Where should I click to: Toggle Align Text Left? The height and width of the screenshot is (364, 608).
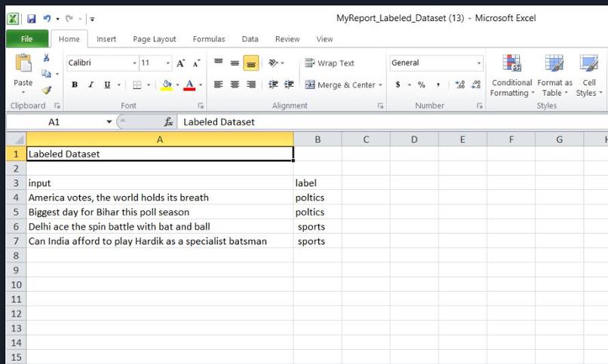(218, 84)
